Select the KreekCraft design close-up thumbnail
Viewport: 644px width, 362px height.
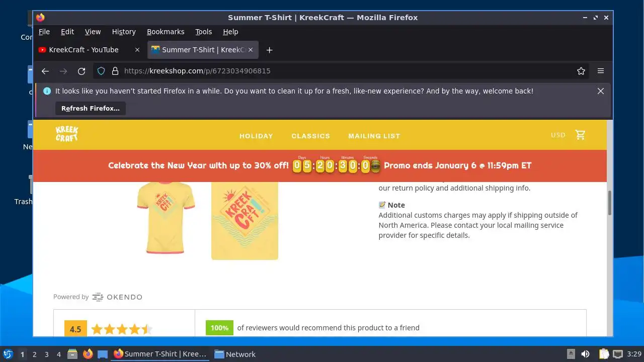coord(245,221)
